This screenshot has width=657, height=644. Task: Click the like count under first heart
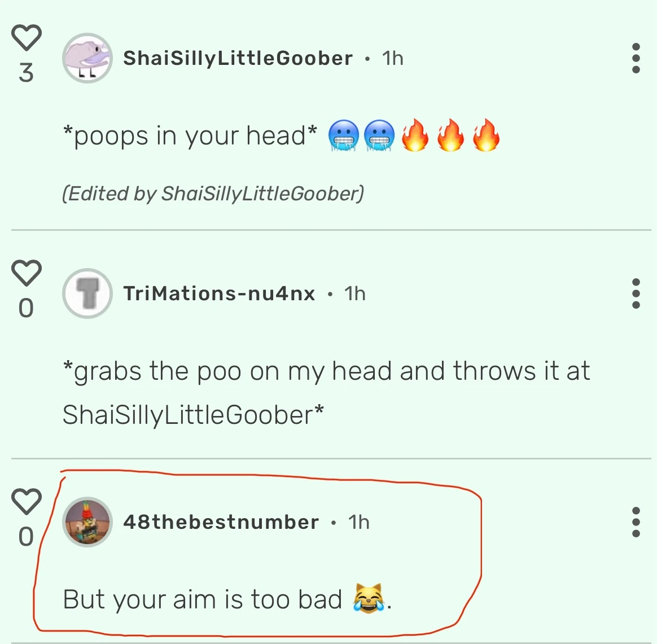26,72
